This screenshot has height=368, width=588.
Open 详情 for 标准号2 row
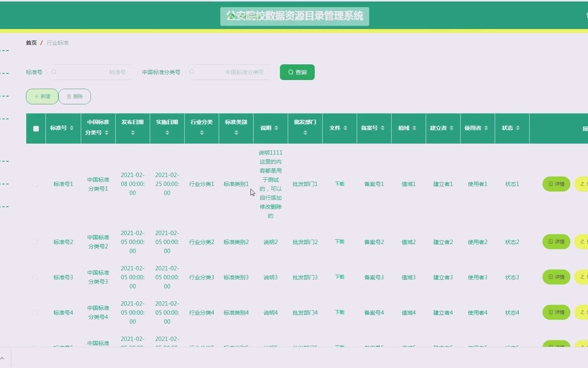[x=556, y=242]
